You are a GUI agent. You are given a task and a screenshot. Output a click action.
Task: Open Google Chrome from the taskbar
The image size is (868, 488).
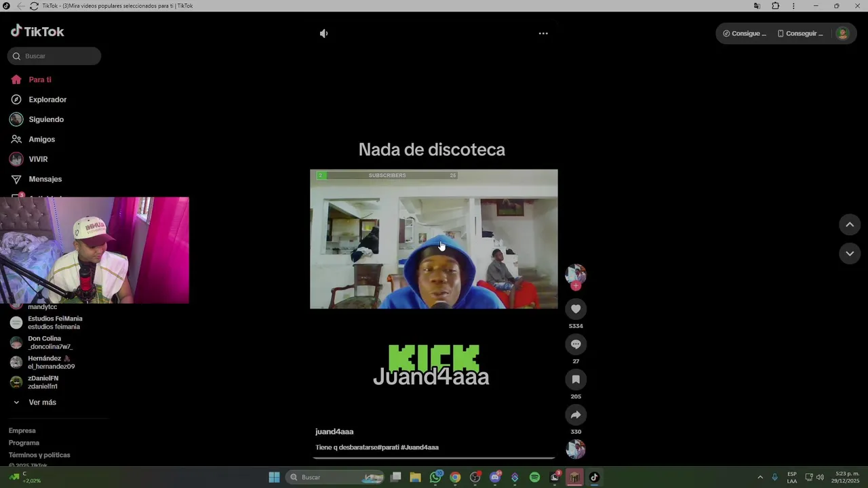[x=455, y=477]
